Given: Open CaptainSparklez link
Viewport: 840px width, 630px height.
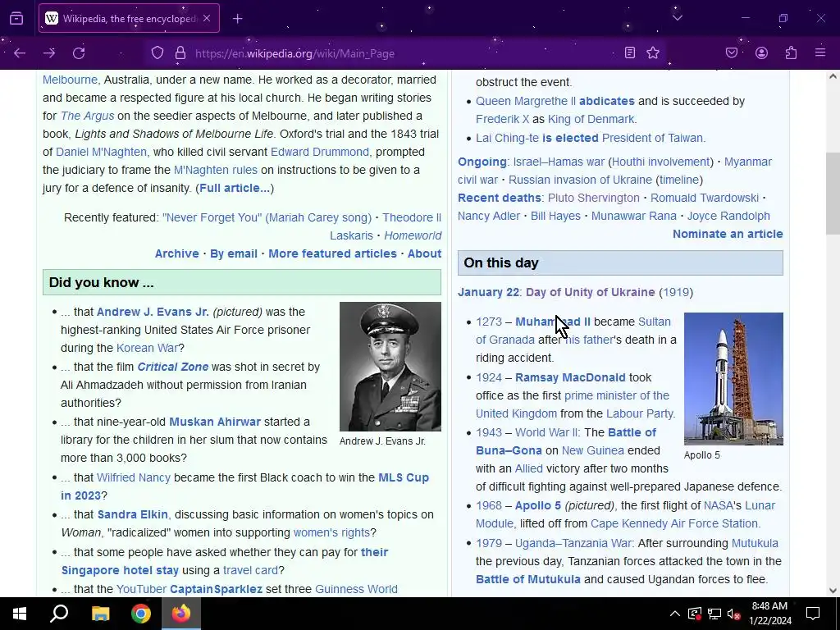Looking at the screenshot, I should pos(216,589).
